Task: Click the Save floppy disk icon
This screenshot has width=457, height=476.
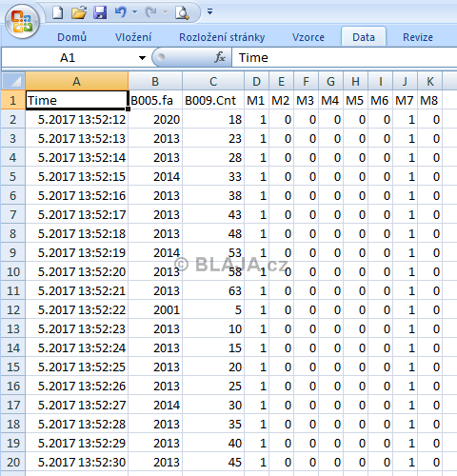Action: [100, 12]
